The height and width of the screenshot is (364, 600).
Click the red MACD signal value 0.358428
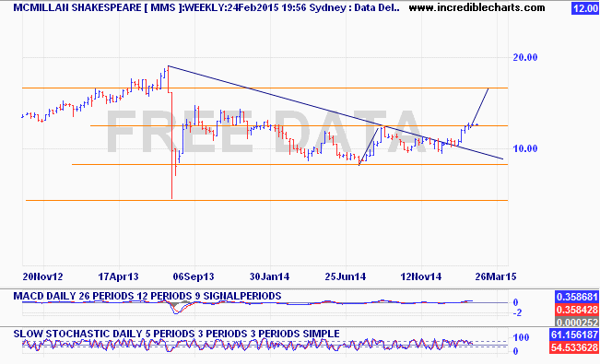[x=577, y=310]
